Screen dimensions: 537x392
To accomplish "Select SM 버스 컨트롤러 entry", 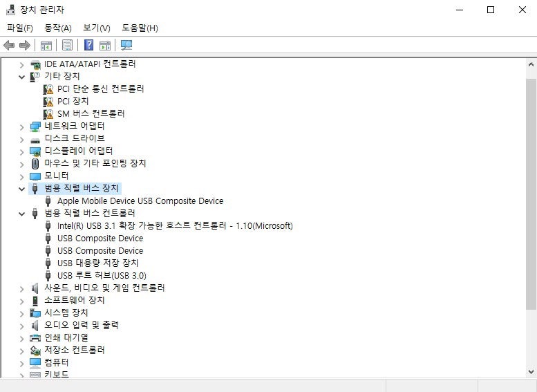I will click(91, 114).
